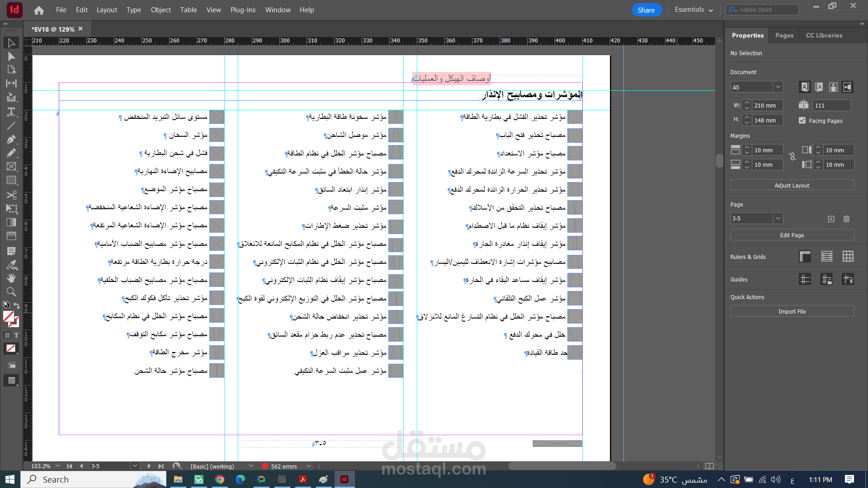Viewport: 868px width, 488px height.
Task: Click the Import File button
Action: pyautogui.click(x=792, y=311)
